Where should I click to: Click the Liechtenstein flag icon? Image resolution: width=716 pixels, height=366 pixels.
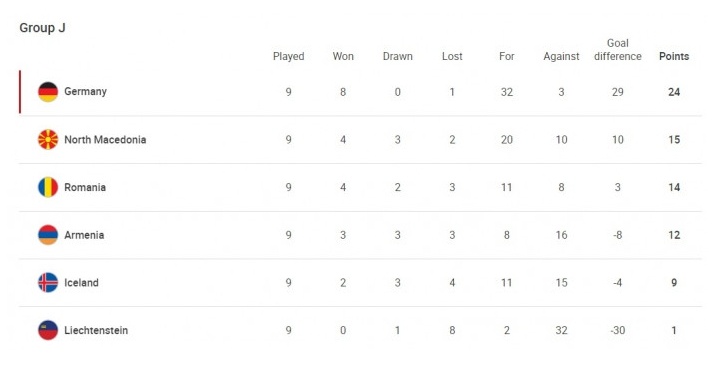[48, 330]
